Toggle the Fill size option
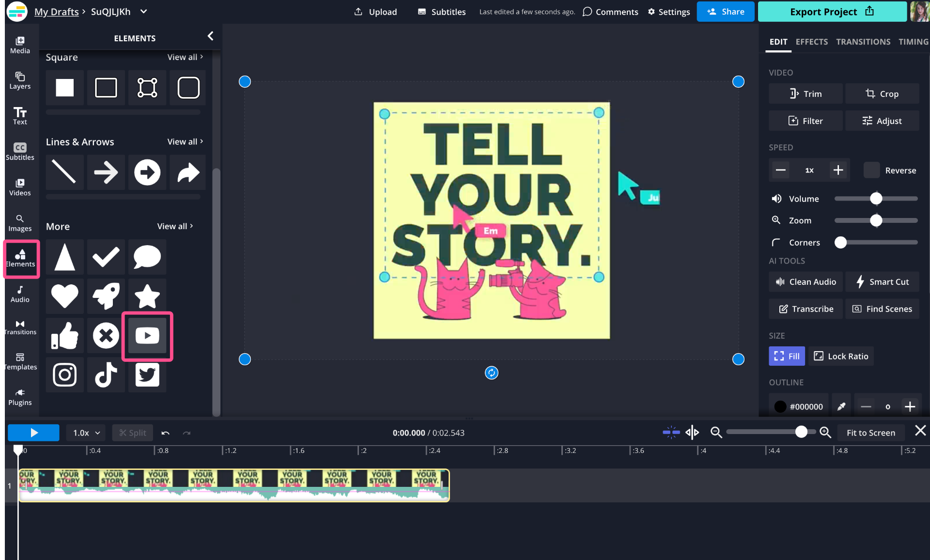The height and width of the screenshot is (560, 930). click(787, 356)
